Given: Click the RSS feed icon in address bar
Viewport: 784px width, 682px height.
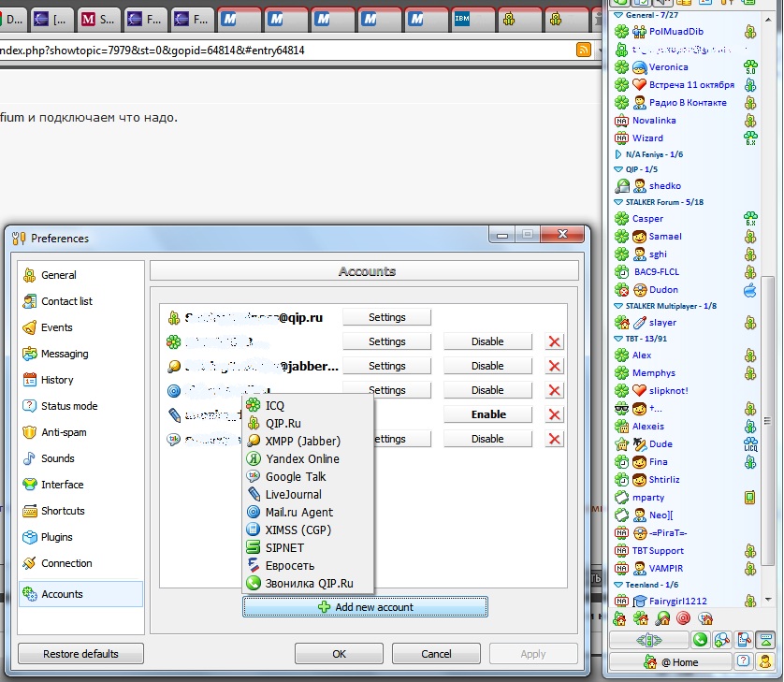Looking at the screenshot, I should pyautogui.click(x=584, y=51).
